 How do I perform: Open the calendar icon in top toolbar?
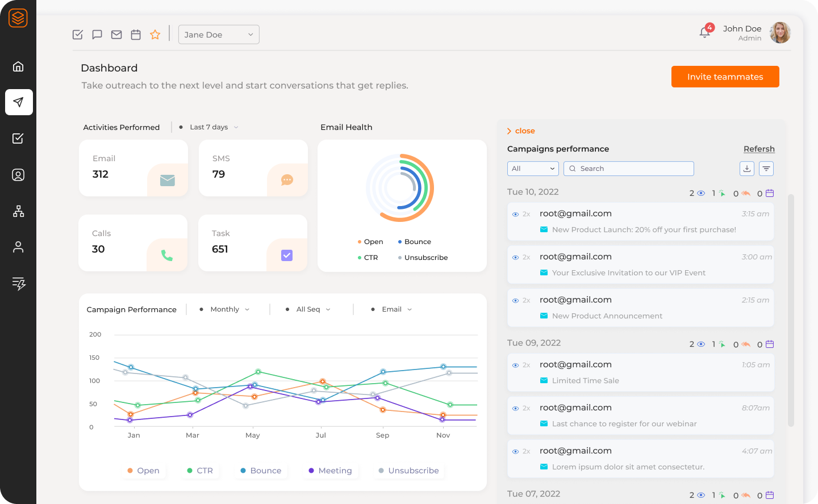pos(136,35)
